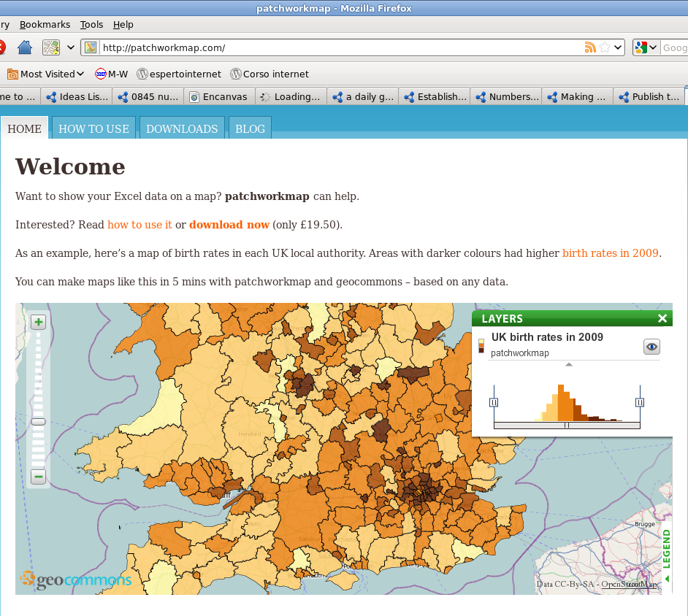Viewport: 688px width, 616px height.
Task: Open the HOW TO USE page tab
Action: point(94,128)
